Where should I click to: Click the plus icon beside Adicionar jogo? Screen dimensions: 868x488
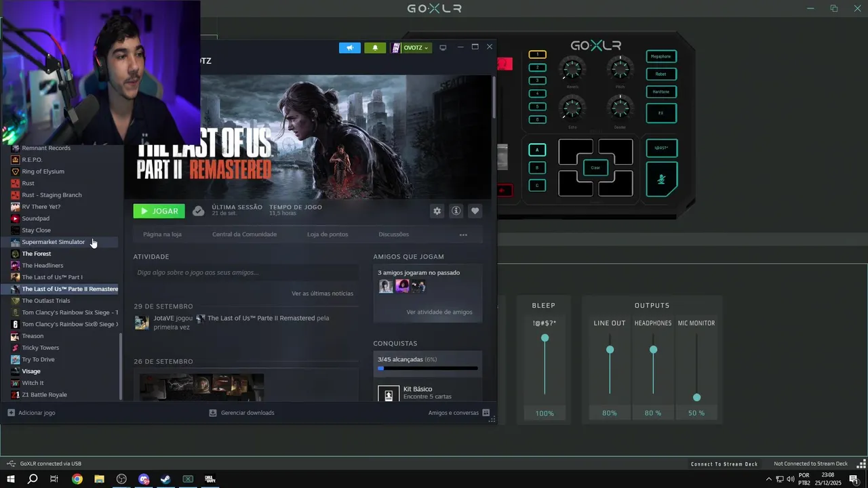click(11, 412)
